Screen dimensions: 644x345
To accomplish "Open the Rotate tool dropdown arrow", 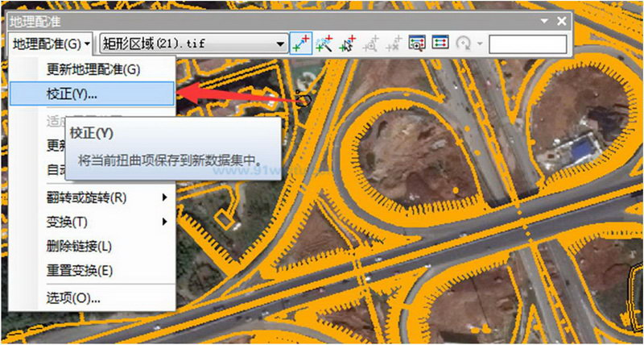I will pos(479,44).
